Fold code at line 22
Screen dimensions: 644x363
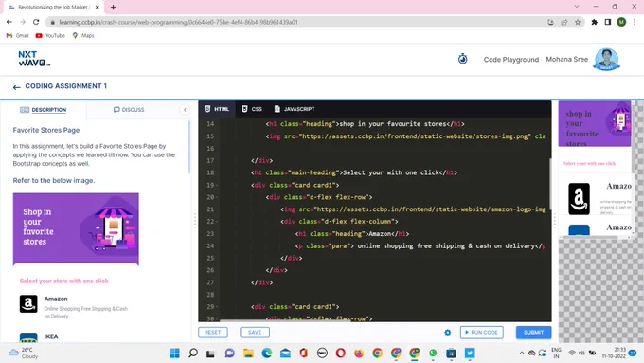tap(217, 222)
